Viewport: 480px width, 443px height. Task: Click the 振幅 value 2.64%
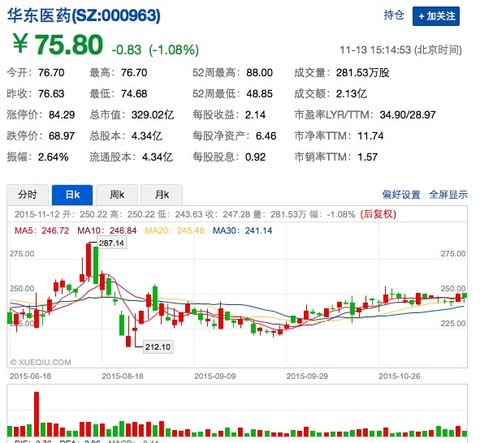coord(53,157)
